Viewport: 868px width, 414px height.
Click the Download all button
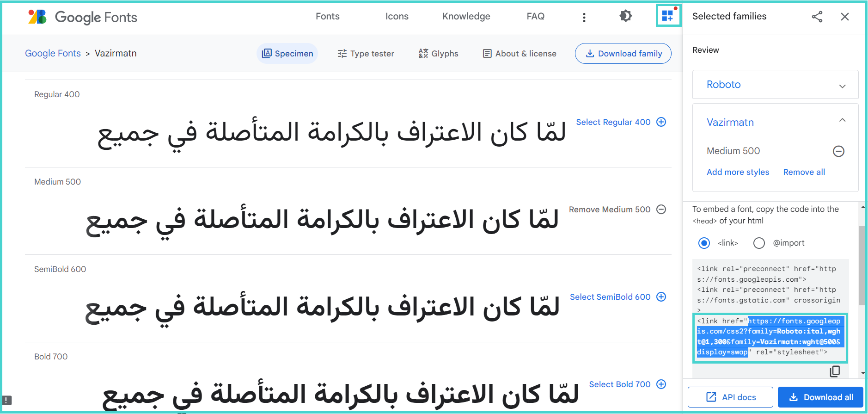point(821,397)
